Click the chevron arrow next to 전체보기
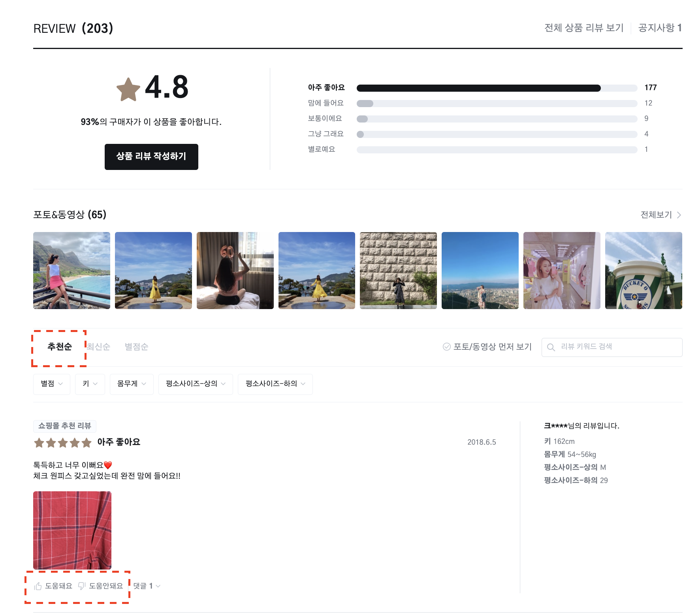The height and width of the screenshot is (615, 700). pos(679,215)
